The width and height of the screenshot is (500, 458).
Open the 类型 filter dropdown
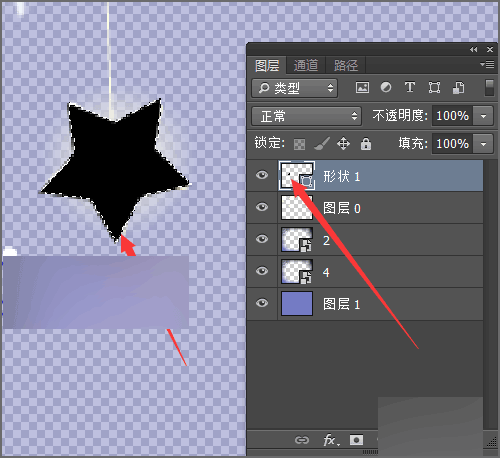(295, 88)
